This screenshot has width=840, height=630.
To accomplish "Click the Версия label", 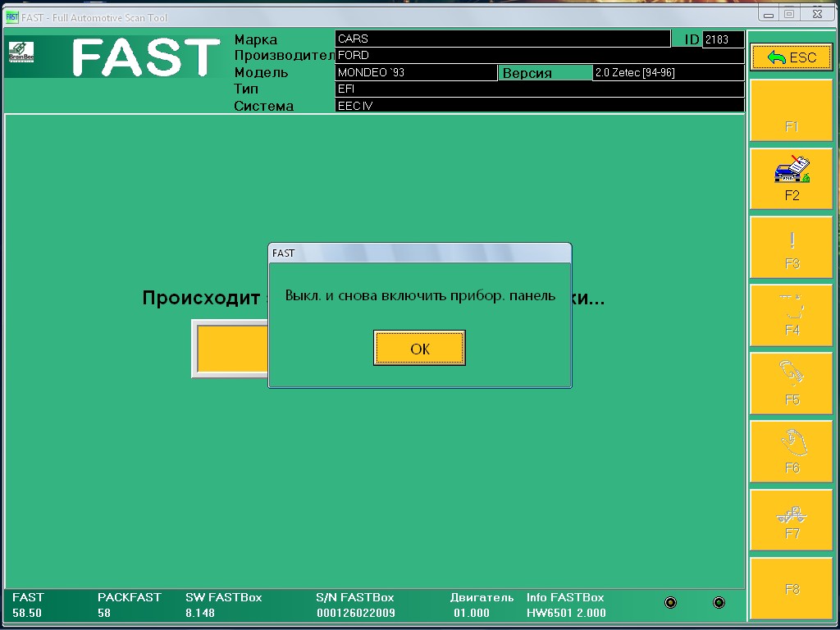I will click(545, 73).
